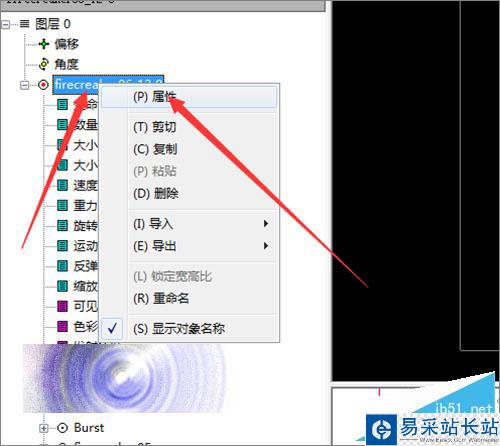Click the green property icon beside 运动
This screenshot has height=446, width=500.
pos(62,246)
